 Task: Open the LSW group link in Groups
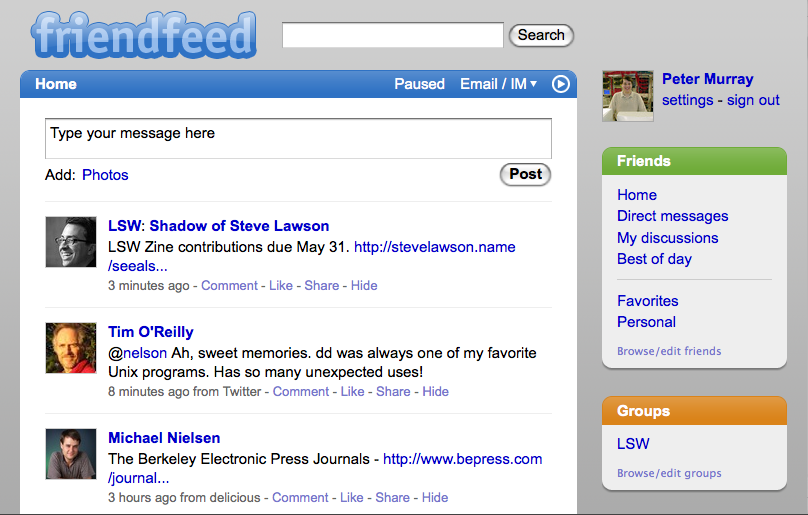click(633, 444)
